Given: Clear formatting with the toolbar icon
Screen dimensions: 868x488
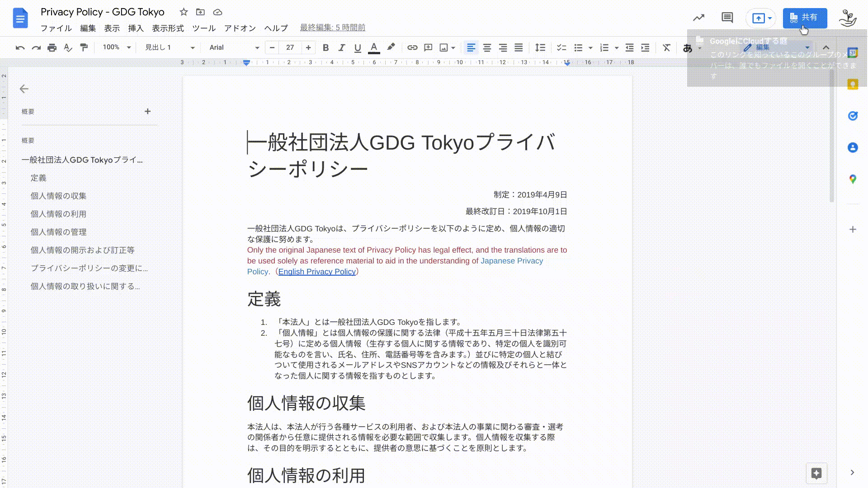Looking at the screenshot, I should (666, 47).
